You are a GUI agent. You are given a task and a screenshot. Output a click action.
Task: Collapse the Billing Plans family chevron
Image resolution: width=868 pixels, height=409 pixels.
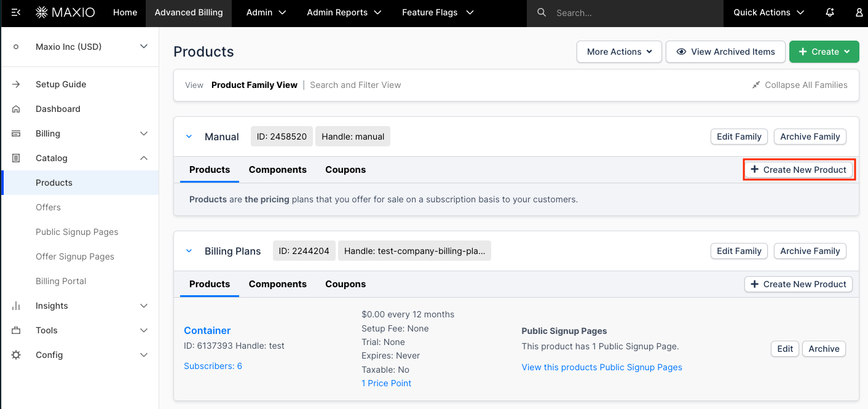click(x=189, y=251)
